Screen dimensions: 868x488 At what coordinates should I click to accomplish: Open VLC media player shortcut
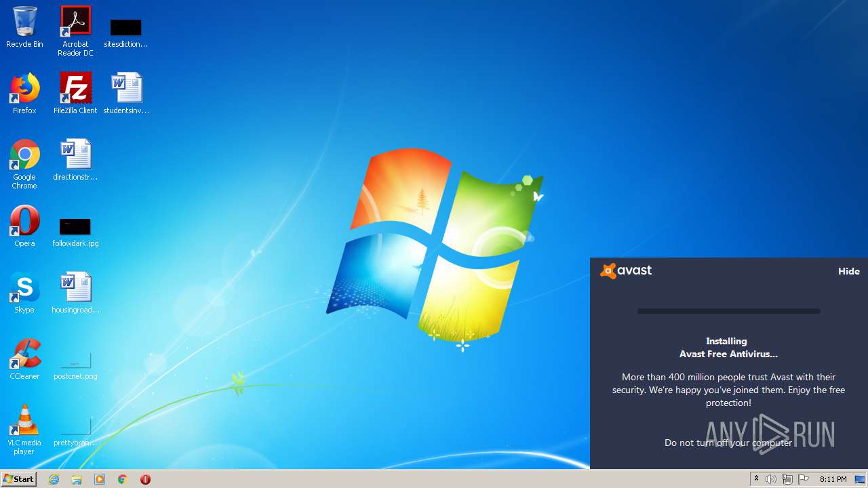coord(24,430)
